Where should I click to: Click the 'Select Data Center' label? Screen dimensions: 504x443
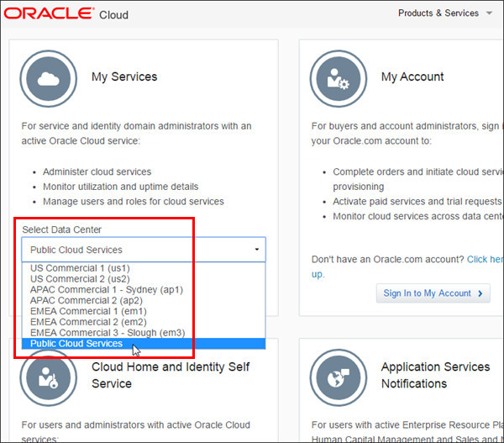click(x=61, y=229)
